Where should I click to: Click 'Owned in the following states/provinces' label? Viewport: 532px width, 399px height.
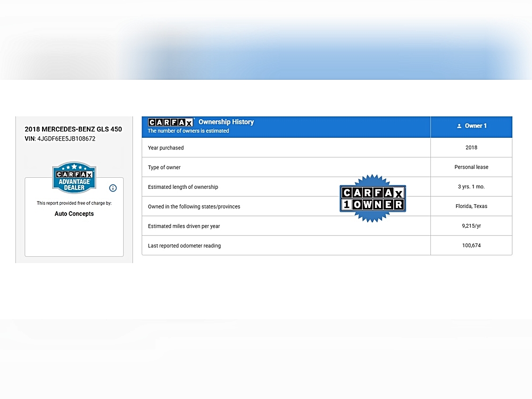(x=194, y=206)
